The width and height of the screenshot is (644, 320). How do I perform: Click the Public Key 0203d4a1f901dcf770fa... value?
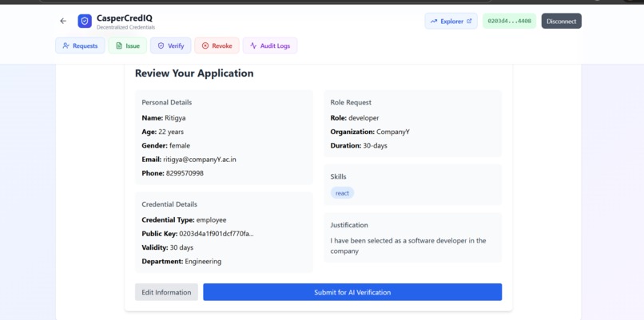(x=217, y=234)
